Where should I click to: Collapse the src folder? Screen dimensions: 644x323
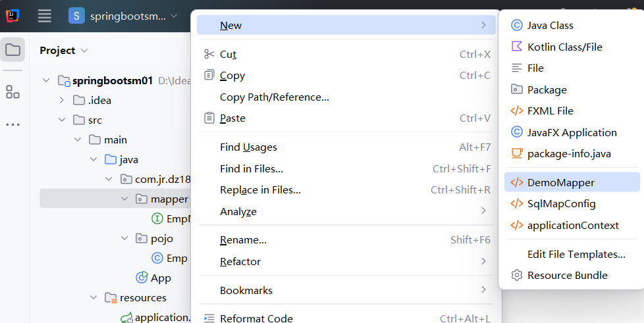tap(62, 120)
